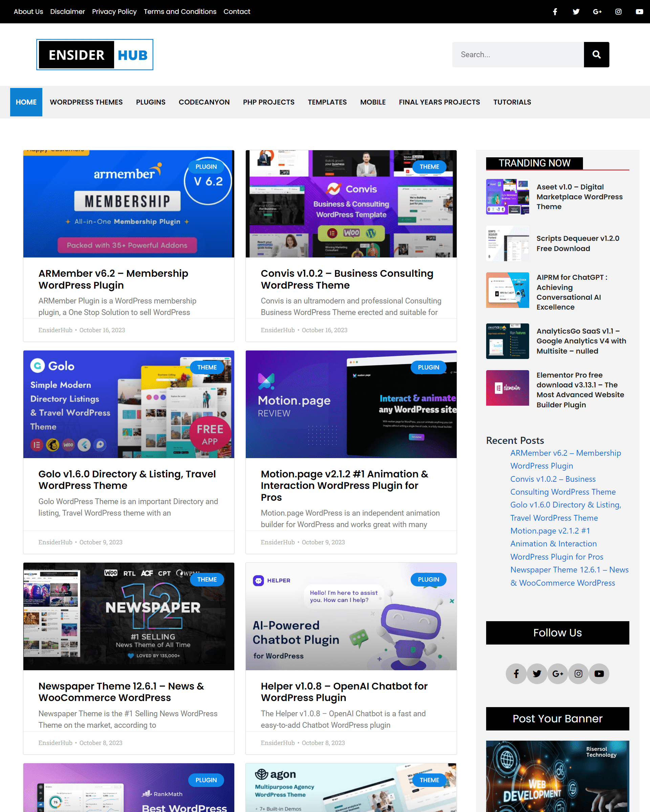Open Motion.page v2.1.2 post title
This screenshot has height=812, width=650.
(344, 486)
